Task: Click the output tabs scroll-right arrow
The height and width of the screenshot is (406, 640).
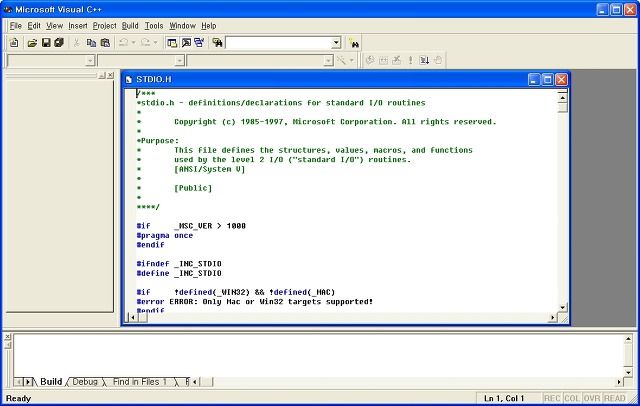Action: coord(28,382)
